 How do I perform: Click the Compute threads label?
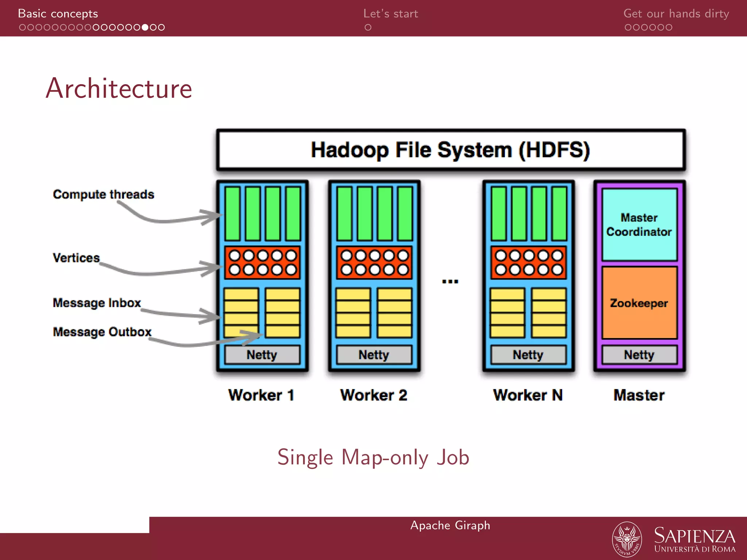tap(104, 194)
